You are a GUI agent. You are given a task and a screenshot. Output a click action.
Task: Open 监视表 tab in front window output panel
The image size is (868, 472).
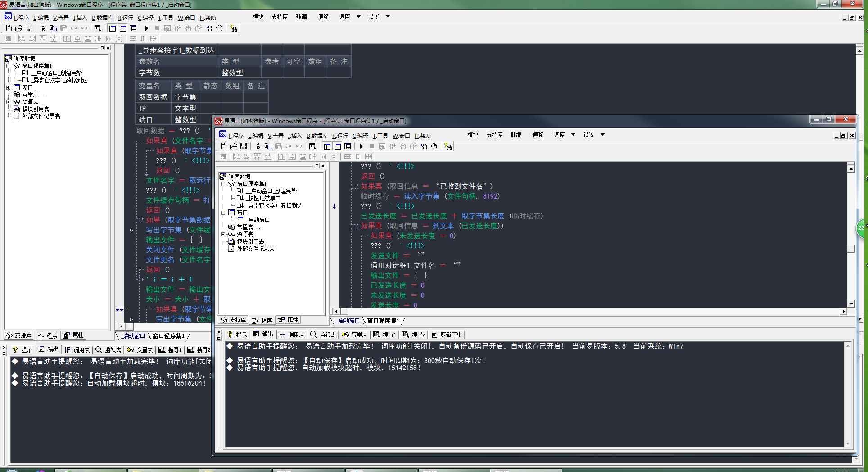(x=323, y=335)
